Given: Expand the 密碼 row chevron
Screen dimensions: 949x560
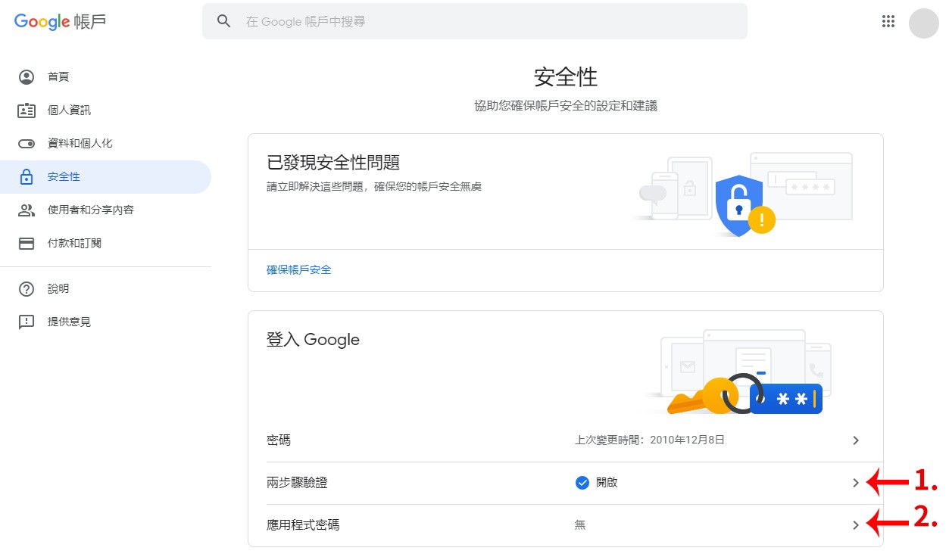Looking at the screenshot, I should pos(856,440).
